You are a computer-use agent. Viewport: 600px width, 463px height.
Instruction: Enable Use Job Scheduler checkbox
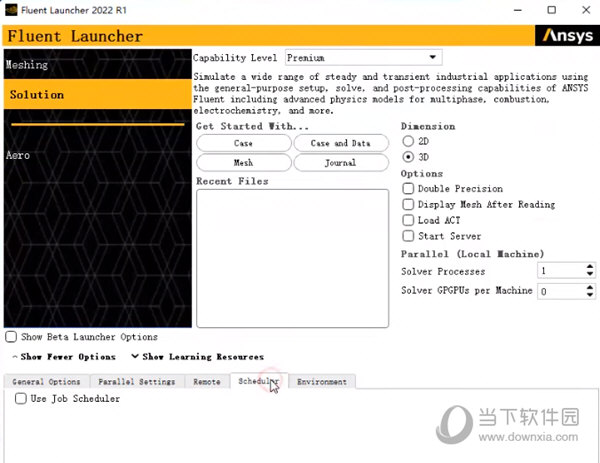[21, 399]
